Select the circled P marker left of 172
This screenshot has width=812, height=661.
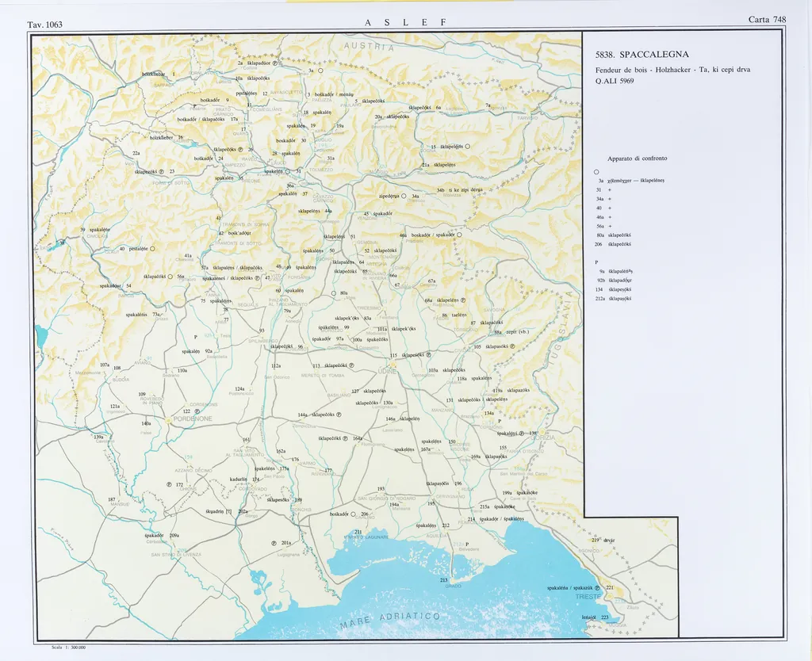(169, 484)
